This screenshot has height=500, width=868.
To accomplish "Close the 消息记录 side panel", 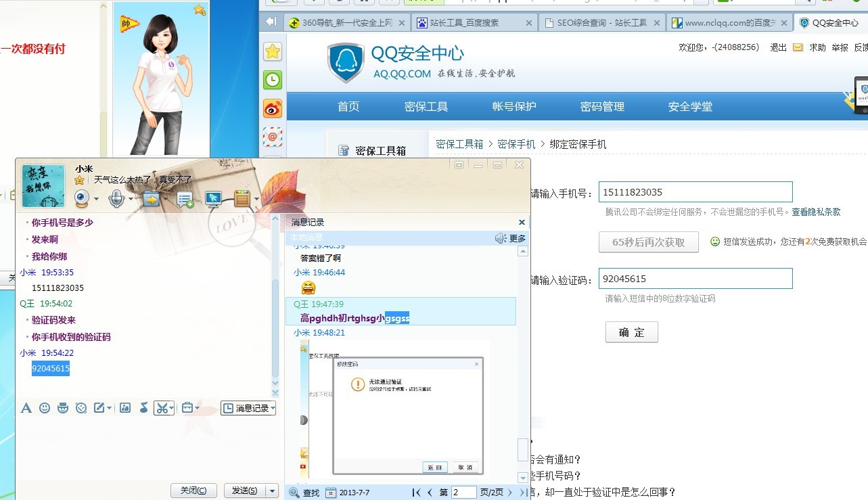I will click(x=522, y=222).
